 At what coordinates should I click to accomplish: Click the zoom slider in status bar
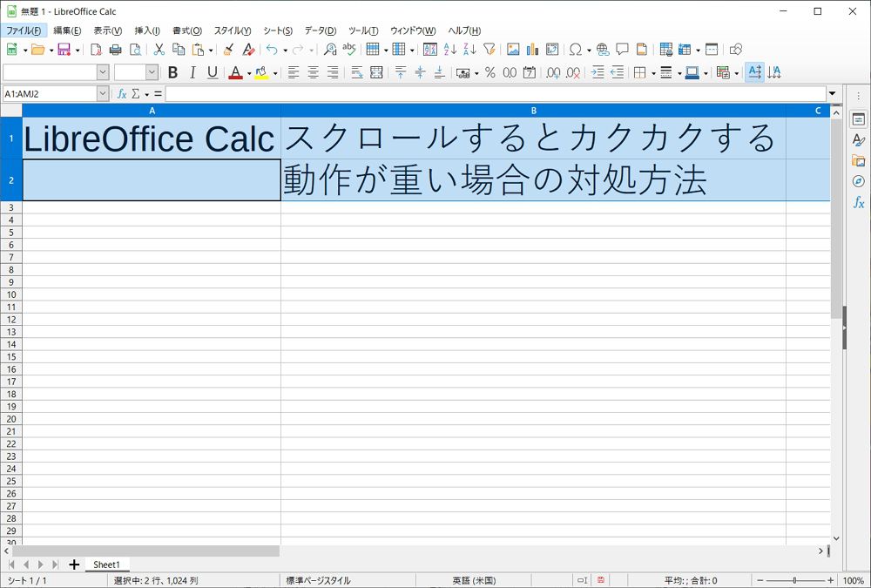tap(793, 580)
